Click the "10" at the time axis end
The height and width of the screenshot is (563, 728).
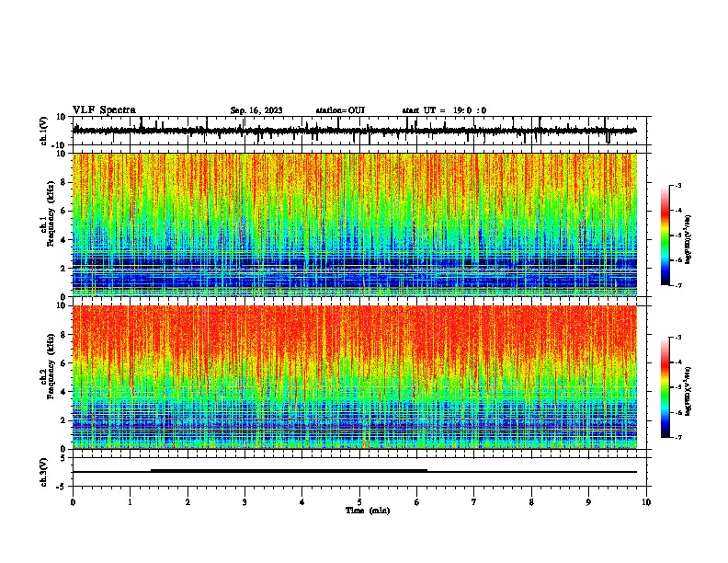pyautogui.click(x=646, y=502)
